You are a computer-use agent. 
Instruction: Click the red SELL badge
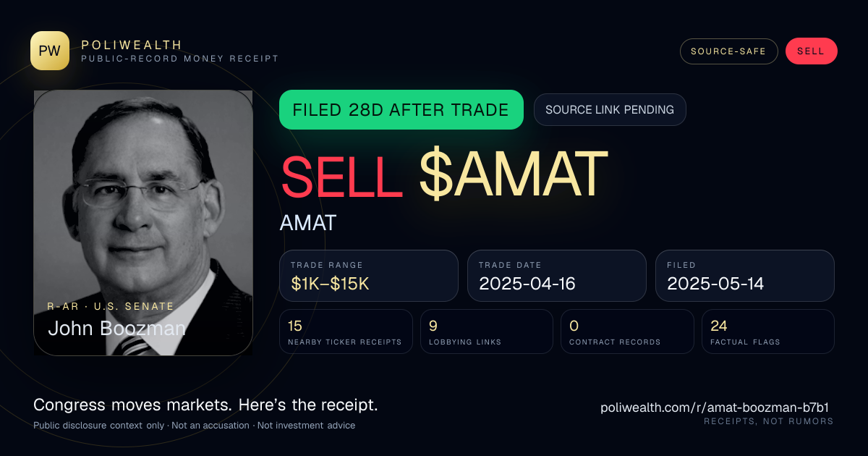[811, 51]
